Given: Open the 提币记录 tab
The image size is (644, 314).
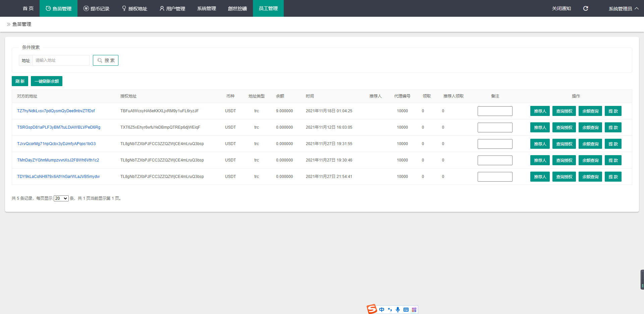Looking at the screenshot, I should 96,8.
